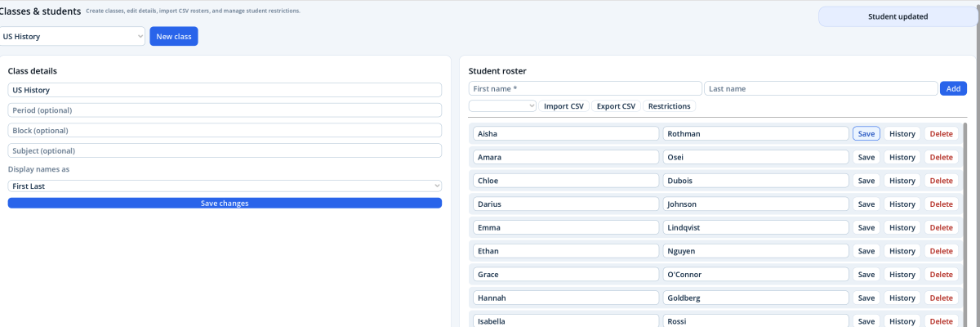Viewport: 980px width, 327px height.
Task: View History for Aisha Rothman
Action: pos(902,133)
